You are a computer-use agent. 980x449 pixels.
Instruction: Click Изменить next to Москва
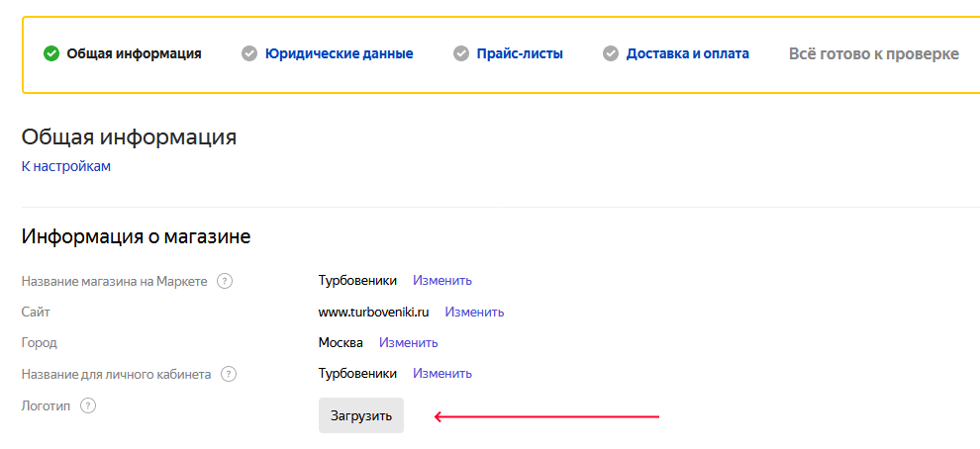pos(408,343)
